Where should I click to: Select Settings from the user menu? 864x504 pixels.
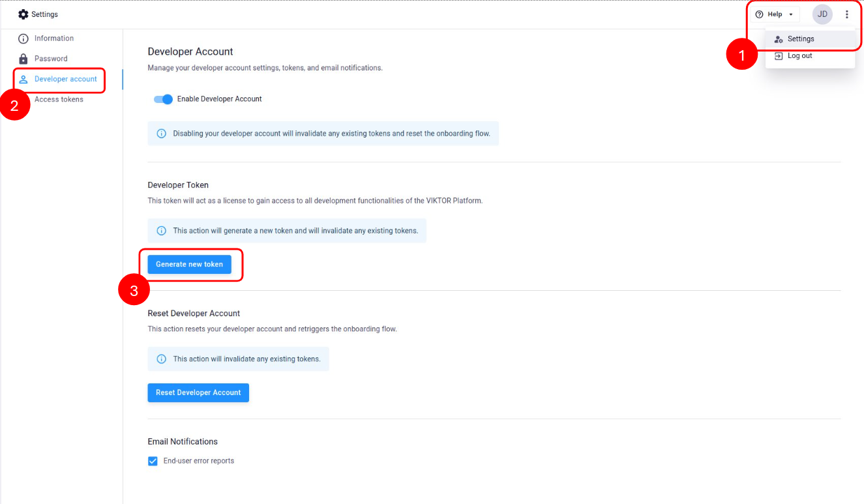pyautogui.click(x=801, y=39)
